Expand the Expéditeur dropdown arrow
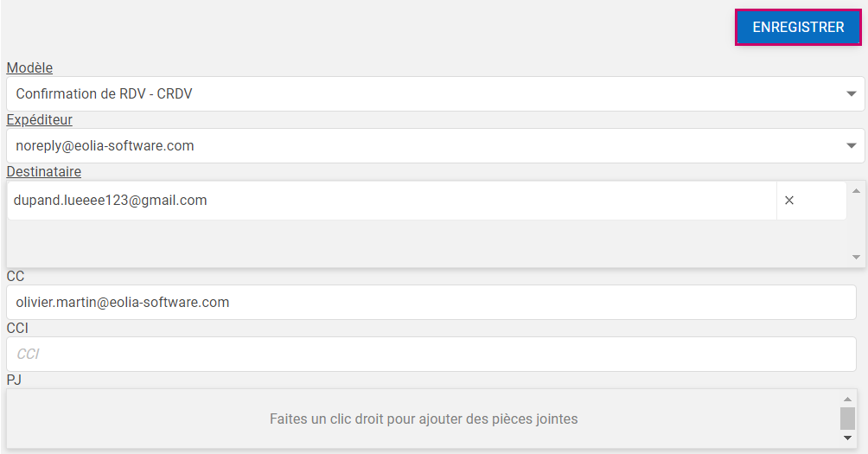This screenshot has height=454, width=868. 851,146
